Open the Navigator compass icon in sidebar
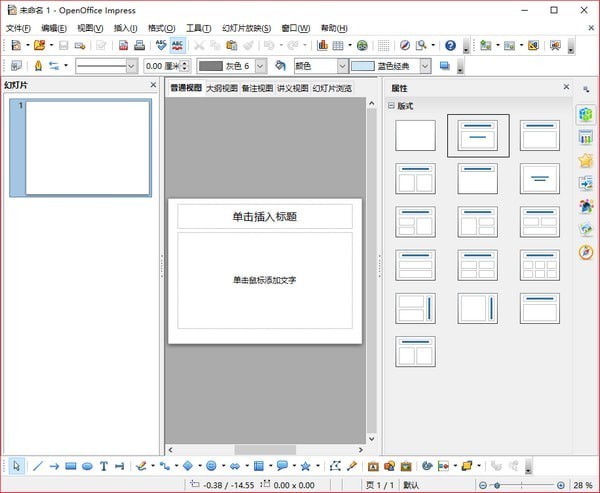 tap(585, 252)
